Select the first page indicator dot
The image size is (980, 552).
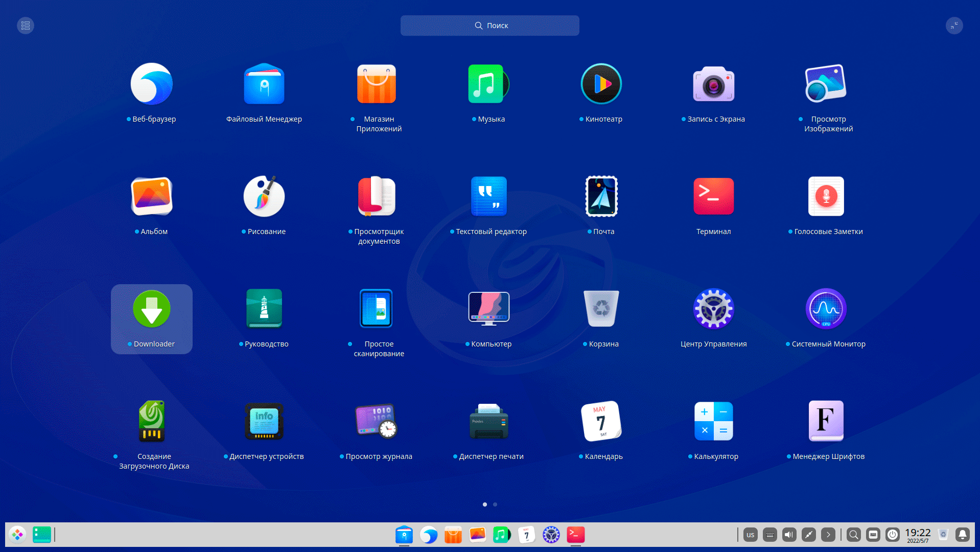[x=485, y=504]
